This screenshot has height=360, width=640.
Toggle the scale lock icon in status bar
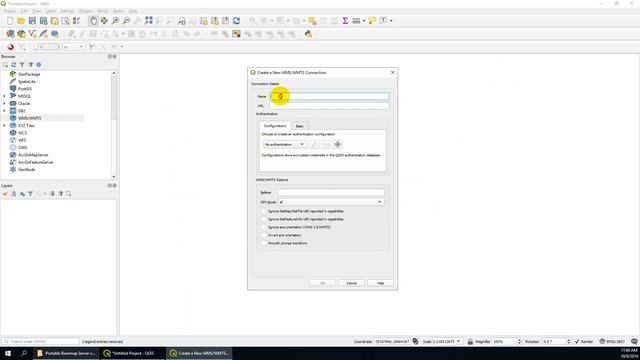(470, 342)
